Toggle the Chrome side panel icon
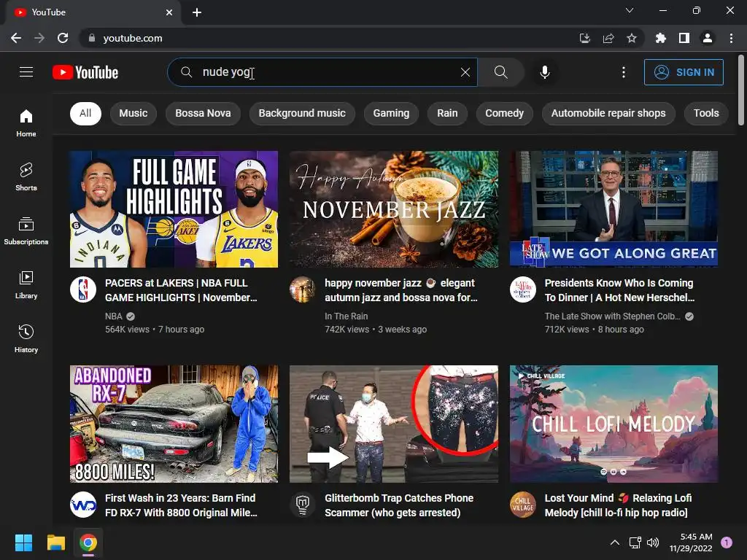Image resolution: width=747 pixels, height=560 pixels. tap(684, 38)
